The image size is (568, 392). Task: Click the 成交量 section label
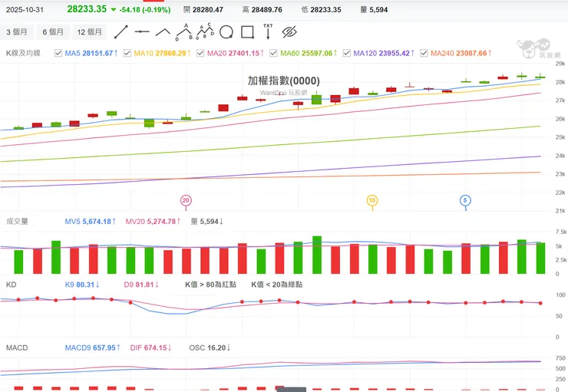click(17, 221)
